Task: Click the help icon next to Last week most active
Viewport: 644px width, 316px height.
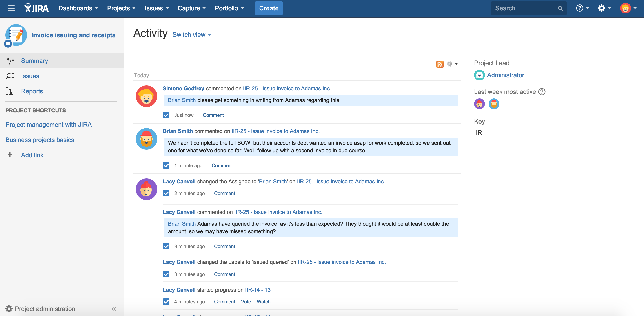Action: [x=542, y=92]
